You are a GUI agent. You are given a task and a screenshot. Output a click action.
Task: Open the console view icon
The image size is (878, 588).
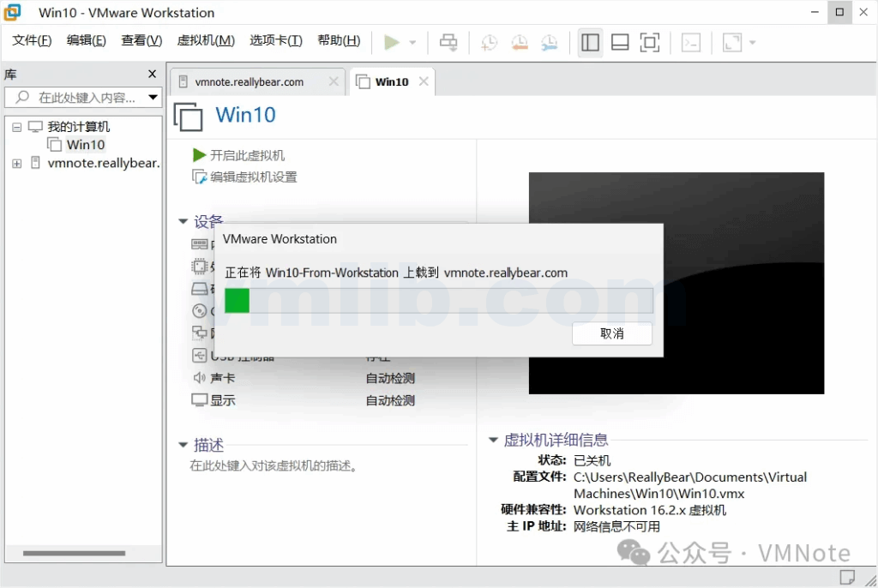(x=691, y=42)
